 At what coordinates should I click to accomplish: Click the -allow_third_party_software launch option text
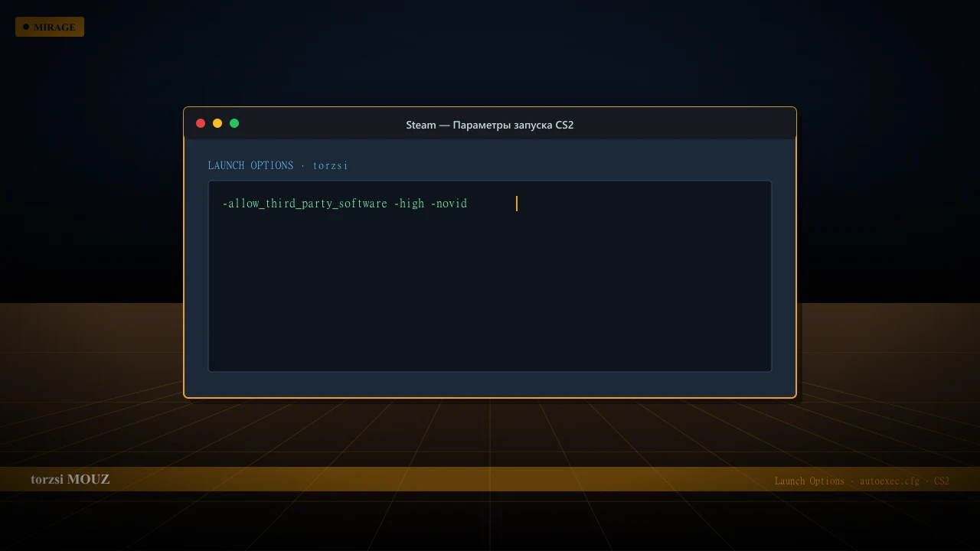click(x=305, y=204)
